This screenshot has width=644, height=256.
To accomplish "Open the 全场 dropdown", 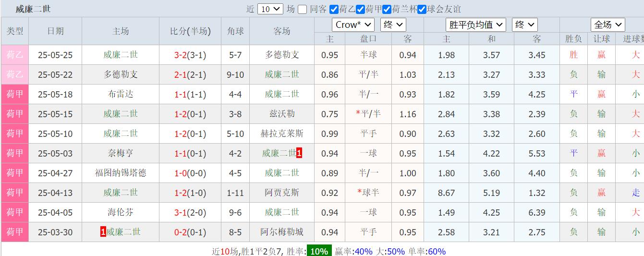I will (608, 24).
